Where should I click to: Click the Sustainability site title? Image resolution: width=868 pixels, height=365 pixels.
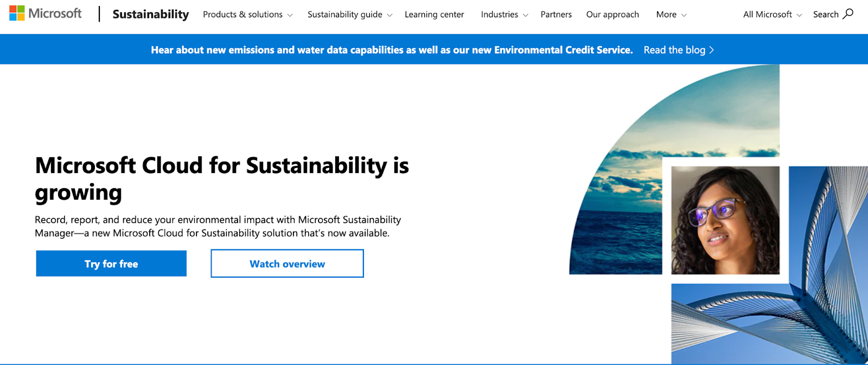151,15
